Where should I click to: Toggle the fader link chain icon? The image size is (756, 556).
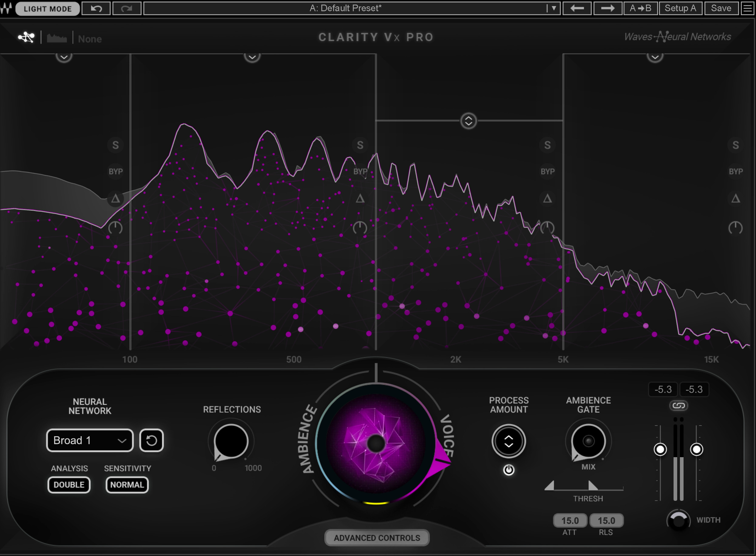[679, 406]
